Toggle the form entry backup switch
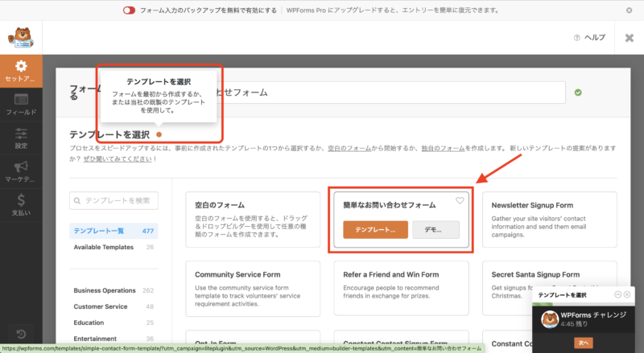Screen dimensions: 644x353 (129, 10)
